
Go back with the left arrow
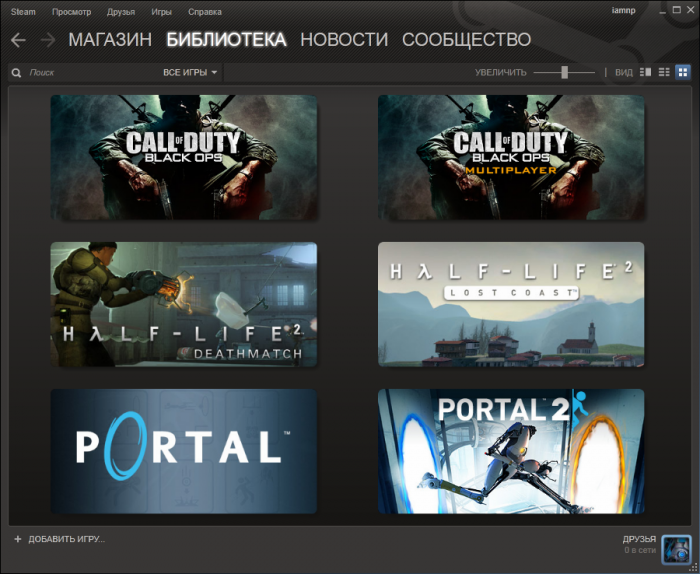pos(18,40)
